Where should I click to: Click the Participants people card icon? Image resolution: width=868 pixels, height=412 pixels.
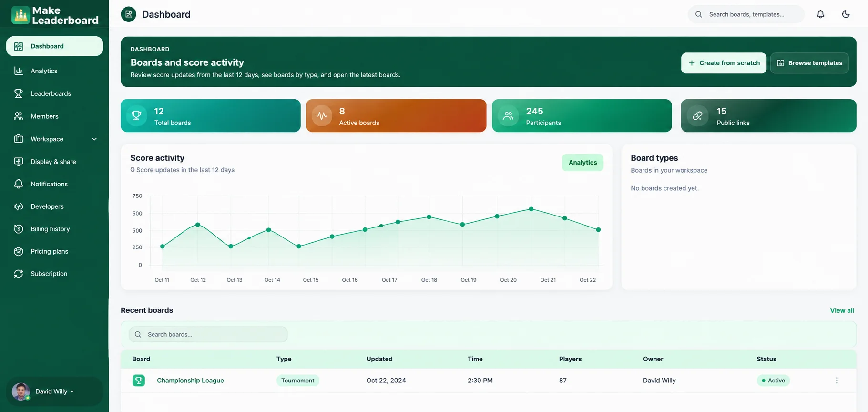coord(508,115)
